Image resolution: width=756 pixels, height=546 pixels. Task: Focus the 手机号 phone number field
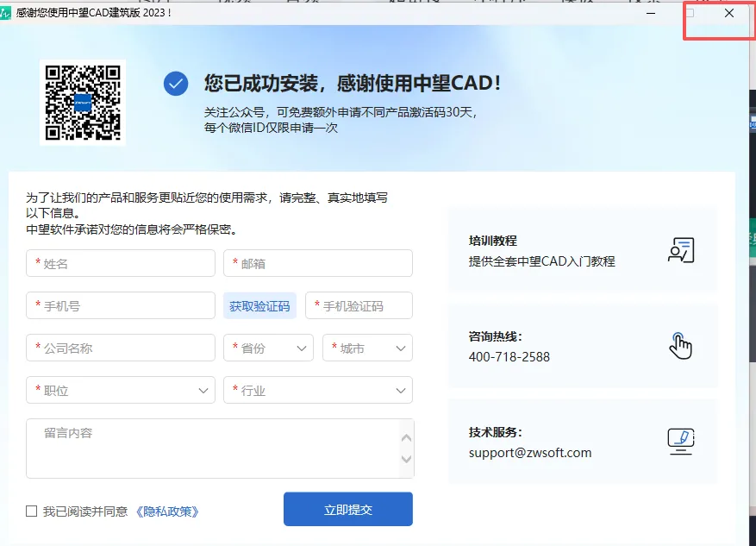(x=121, y=305)
